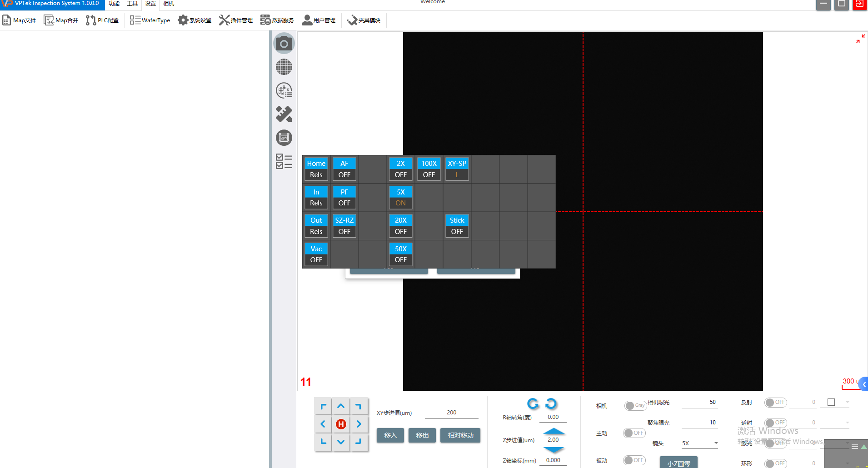The width and height of the screenshot is (868, 468).
Task: Click the 相机曝光 value field
Action: coord(699,403)
